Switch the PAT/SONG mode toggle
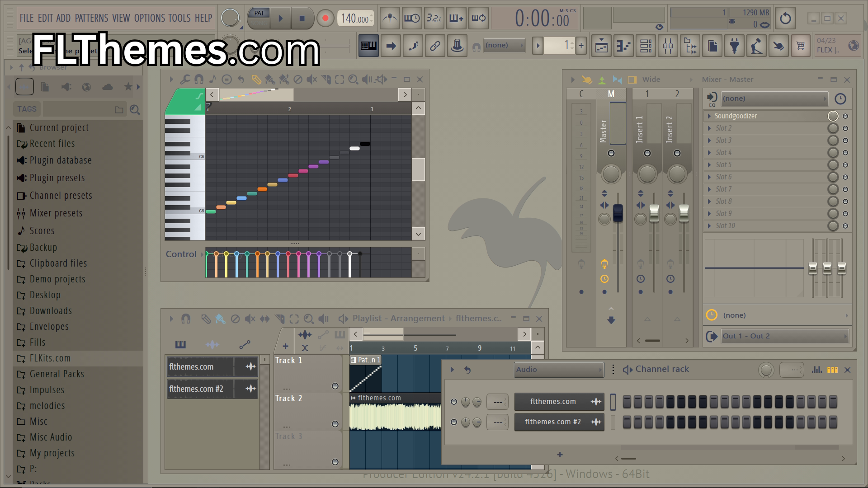Screen dimensions: 868x488 [x=259, y=19]
